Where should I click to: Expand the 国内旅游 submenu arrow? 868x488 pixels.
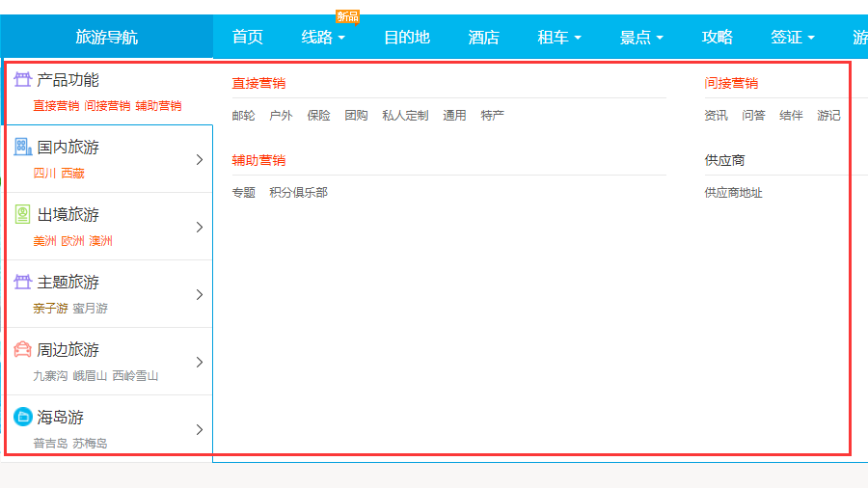tap(200, 159)
